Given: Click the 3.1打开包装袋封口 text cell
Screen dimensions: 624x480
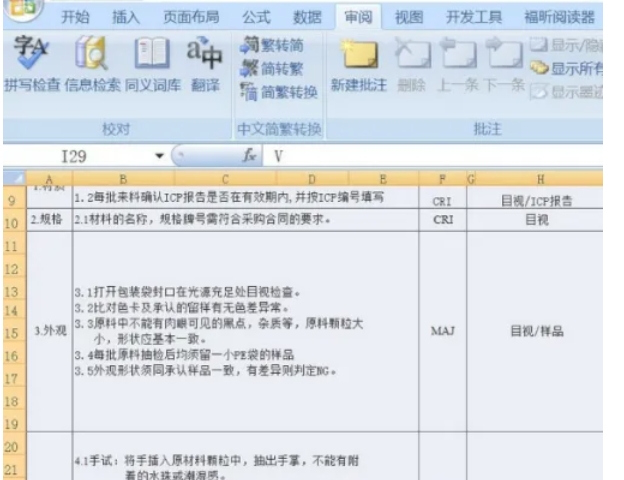Looking at the screenshot, I should tap(246, 331).
